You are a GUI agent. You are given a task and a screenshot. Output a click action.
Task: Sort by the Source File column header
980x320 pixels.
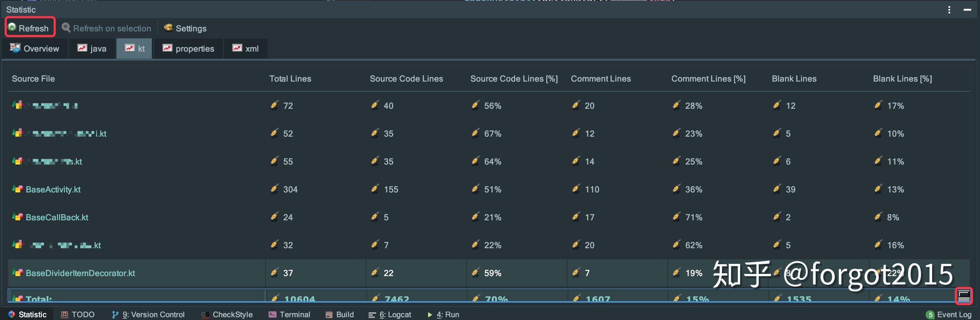33,79
